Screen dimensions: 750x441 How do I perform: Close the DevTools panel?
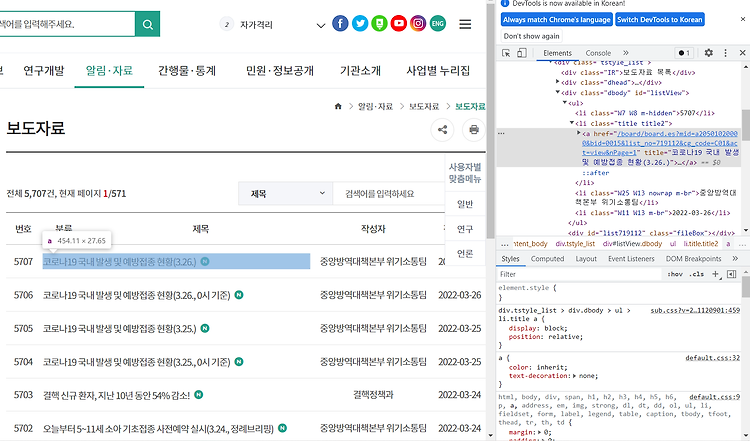742,53
